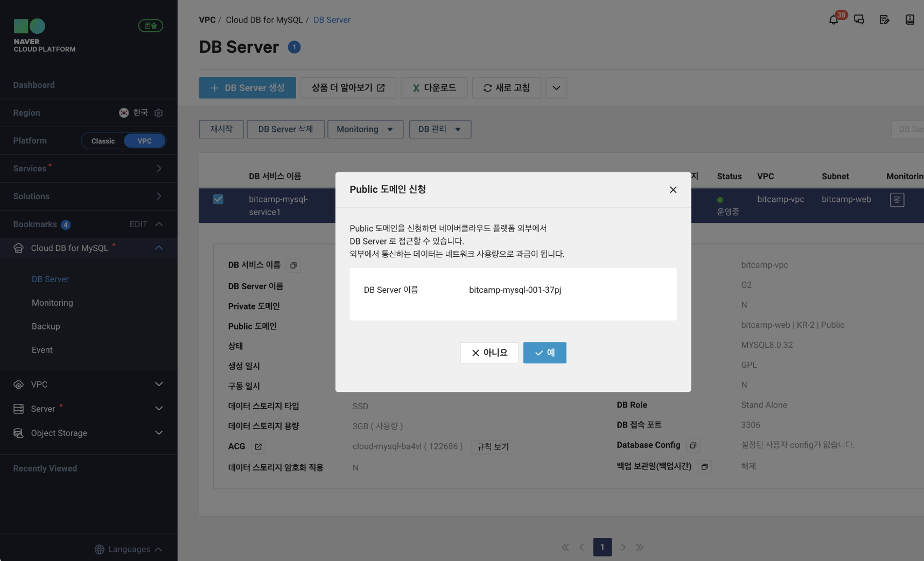Open the more actions chevron dropdown
Screen dimensions: 924x561
(556, 88)
